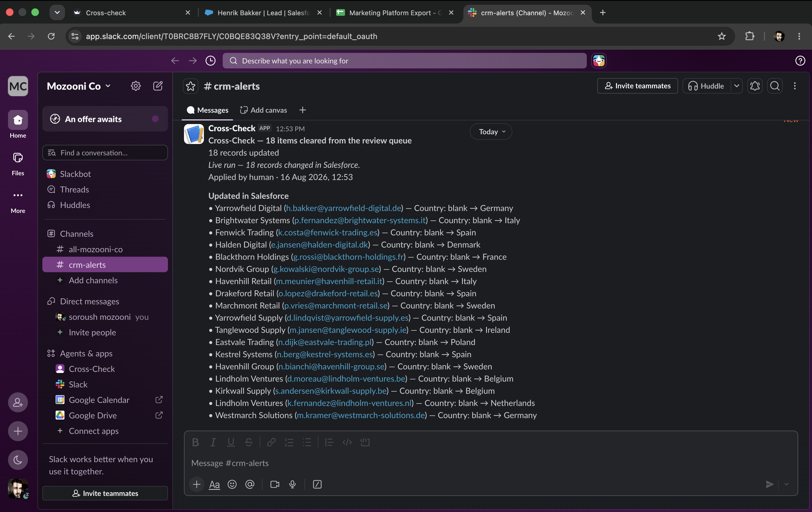Add a new channel tab with plus

[x=302, y=110]
